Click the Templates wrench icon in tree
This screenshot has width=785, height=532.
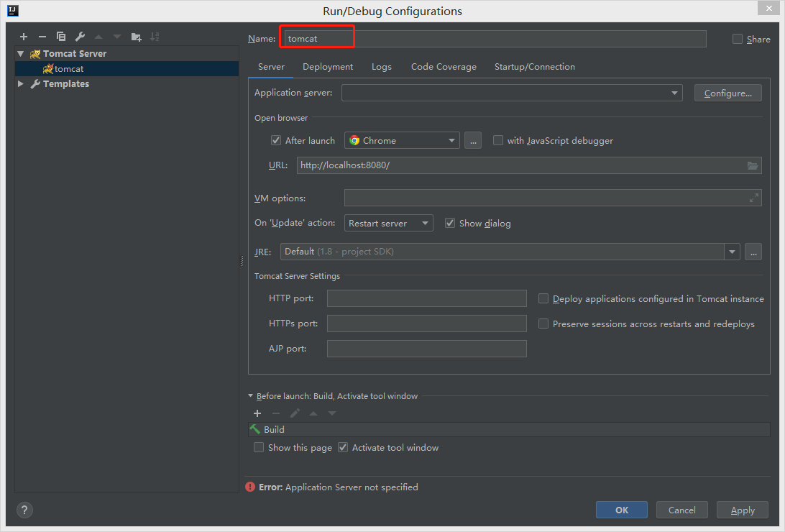click(x=35, y=83)
